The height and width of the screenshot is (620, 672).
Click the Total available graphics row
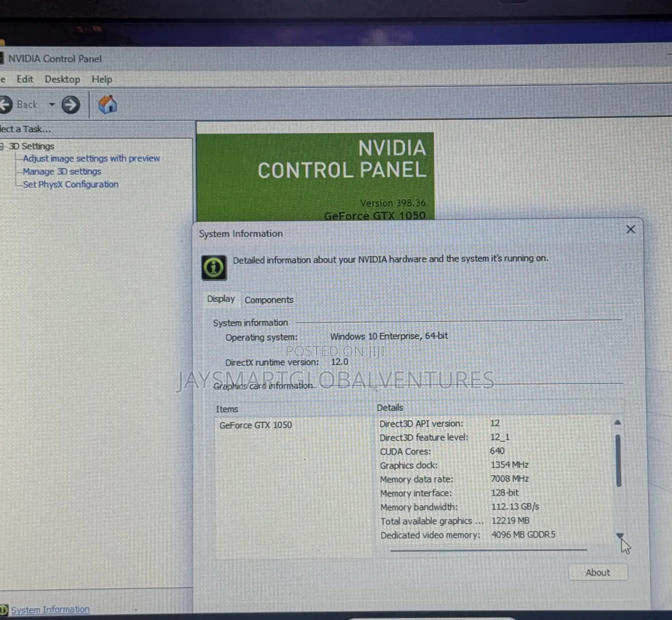pos(455,521)
